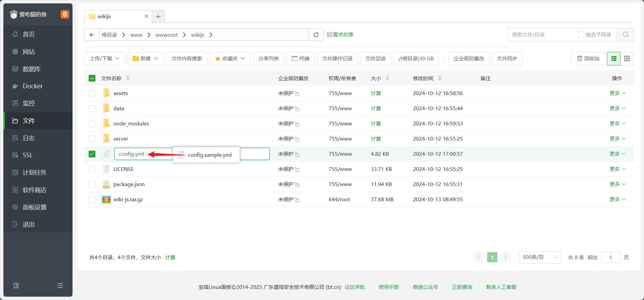Check the LICENSE file checkbox
Screen dimensions: 644x300
pyautogui.click(x=92, y=169)
